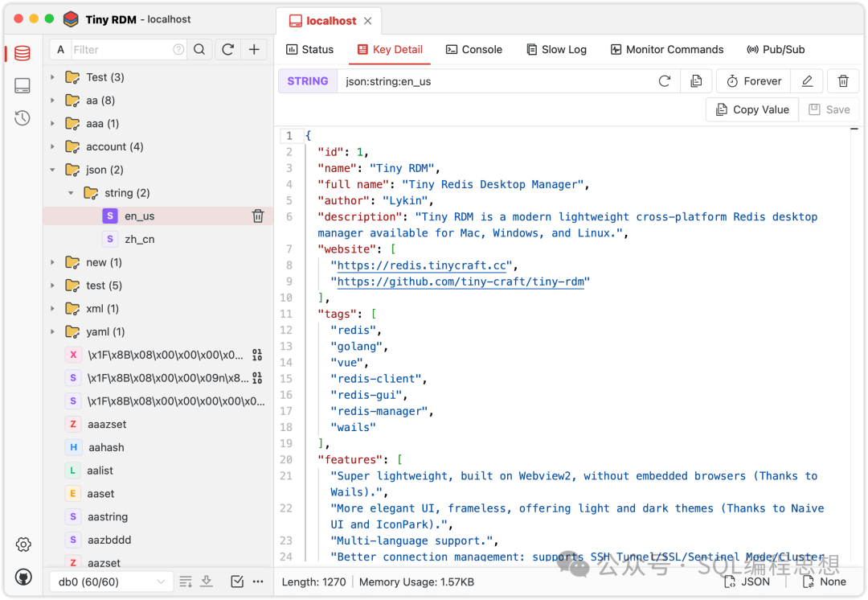
Task: Click the Copy Value button
Action: click(x=752, y=109)
